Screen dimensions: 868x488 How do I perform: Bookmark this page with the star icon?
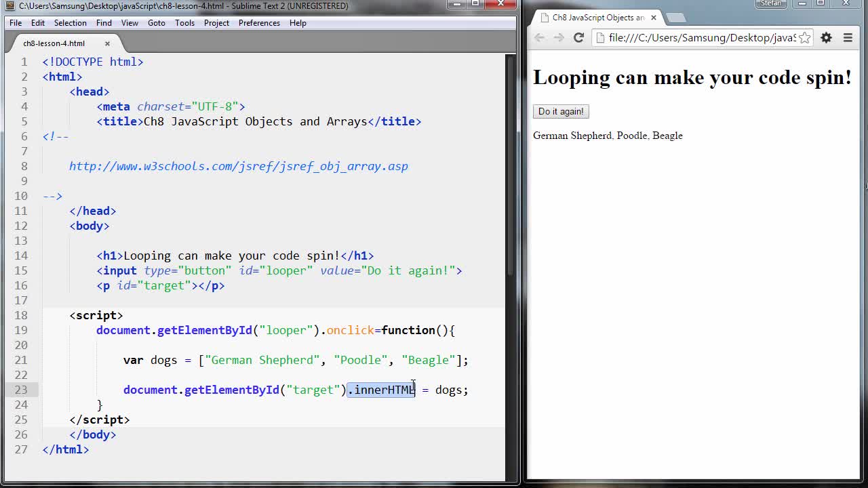click(x=804, y=38)
